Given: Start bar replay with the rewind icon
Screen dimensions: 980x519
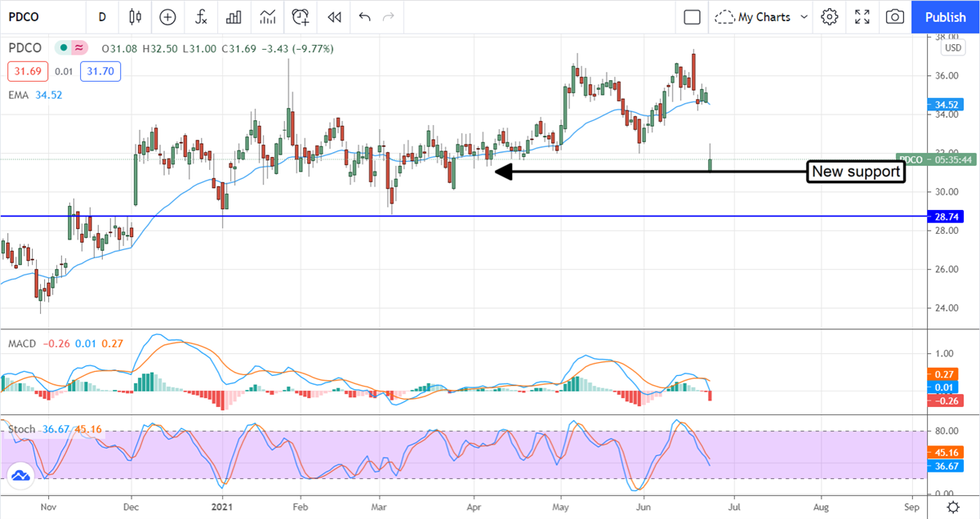Looking at the screenshot, I should [333, 16].
